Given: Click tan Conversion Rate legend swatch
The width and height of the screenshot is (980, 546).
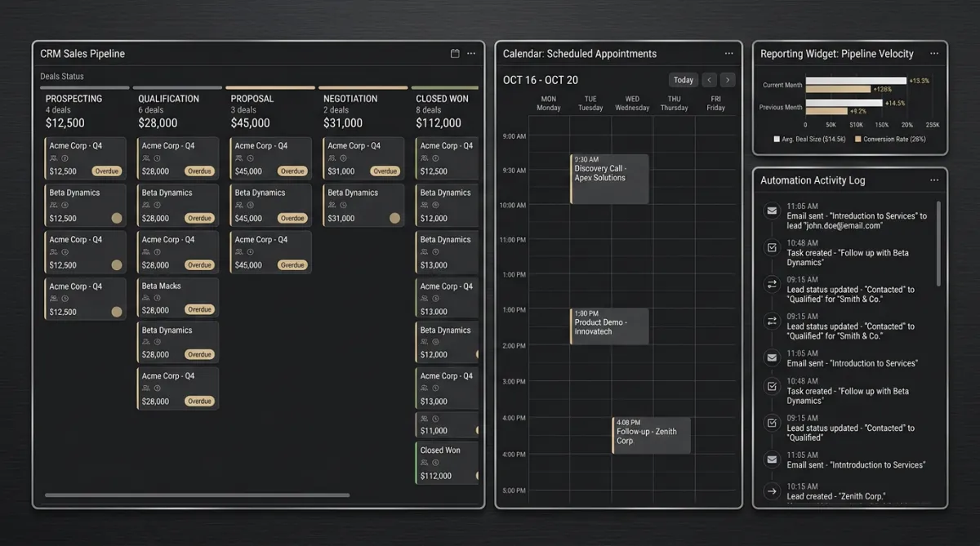Looking at the screenshot, I should 857,140.
